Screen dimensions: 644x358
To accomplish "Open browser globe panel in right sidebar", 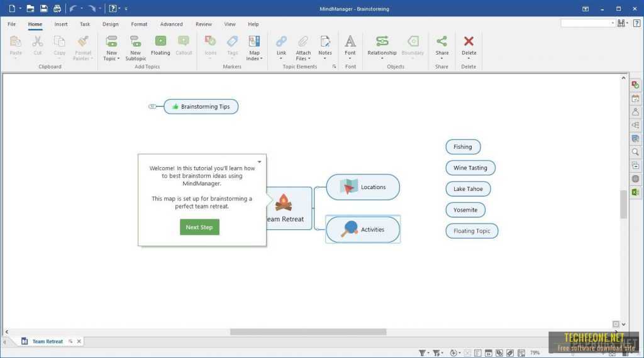I will click(x=635, y=178).
